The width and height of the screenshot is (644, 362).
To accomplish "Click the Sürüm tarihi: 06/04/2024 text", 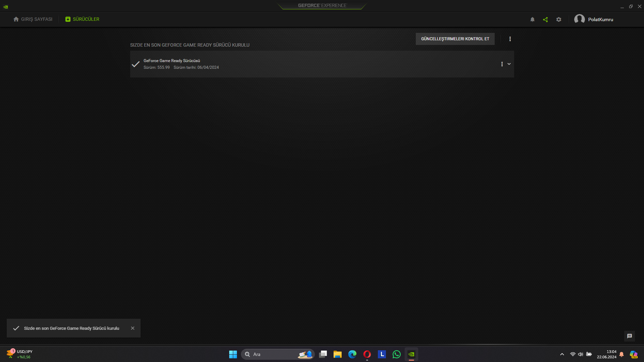I will pyautogui.click(x=196, y=67).
